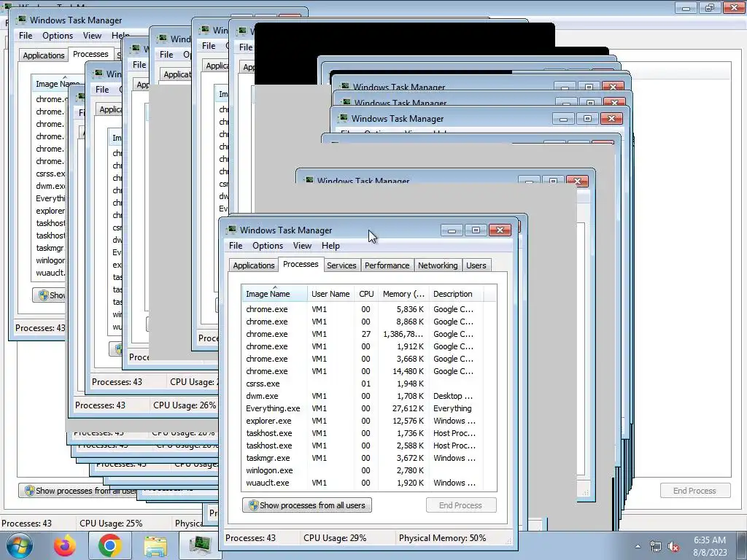Open the clock showing 6:35 AM

pos(710,546)
